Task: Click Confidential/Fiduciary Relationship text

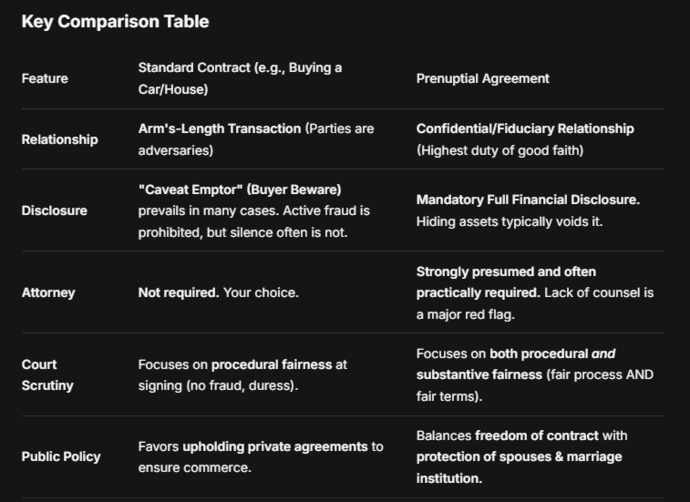Action: click(525, 128)
